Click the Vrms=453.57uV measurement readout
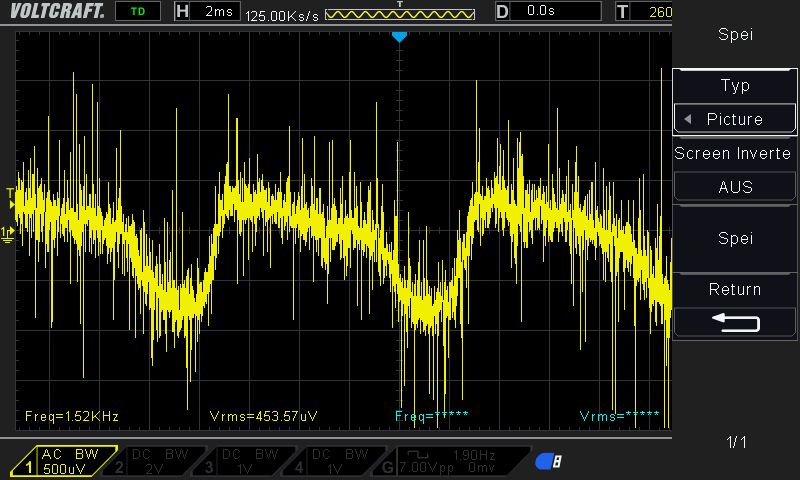This screenshot has height=480, width=800. click(x=267, y=416)
